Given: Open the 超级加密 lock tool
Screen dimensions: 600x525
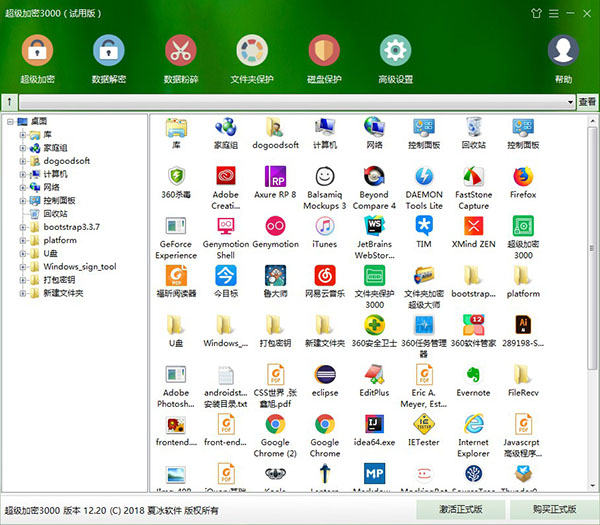Looking at the screenshot, I should point(37,52).
